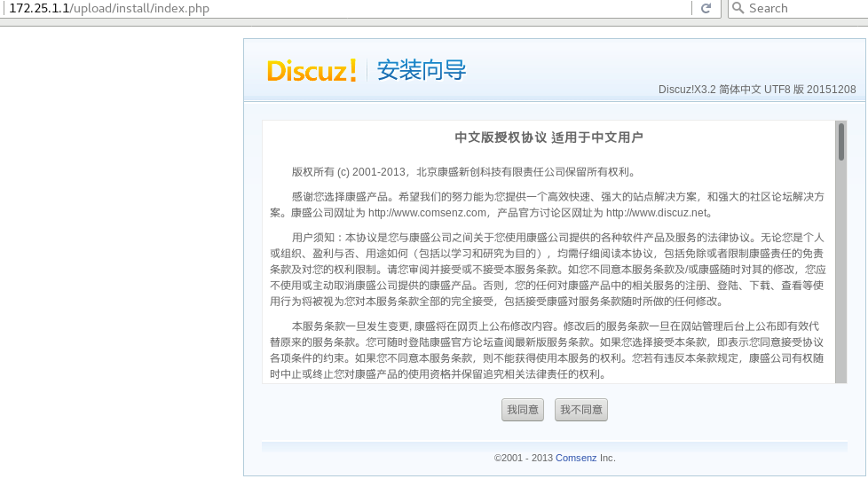This screenshot has height=479, width=868.
Task: Reload the page with the refresh icon
Action: pyautogui.click(x=706, y=8)
